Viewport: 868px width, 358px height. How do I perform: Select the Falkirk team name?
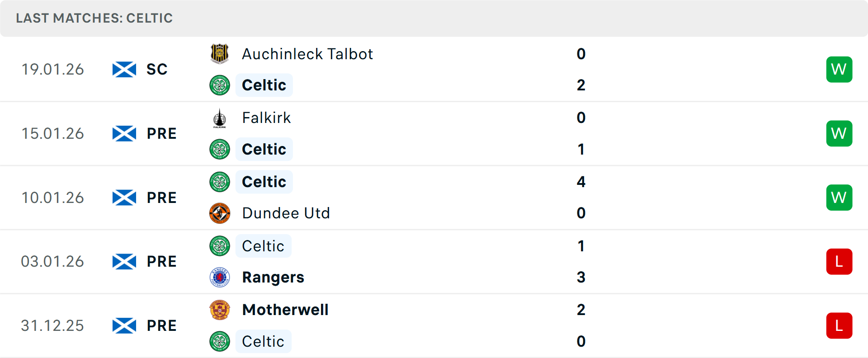[x=266, y=118]
